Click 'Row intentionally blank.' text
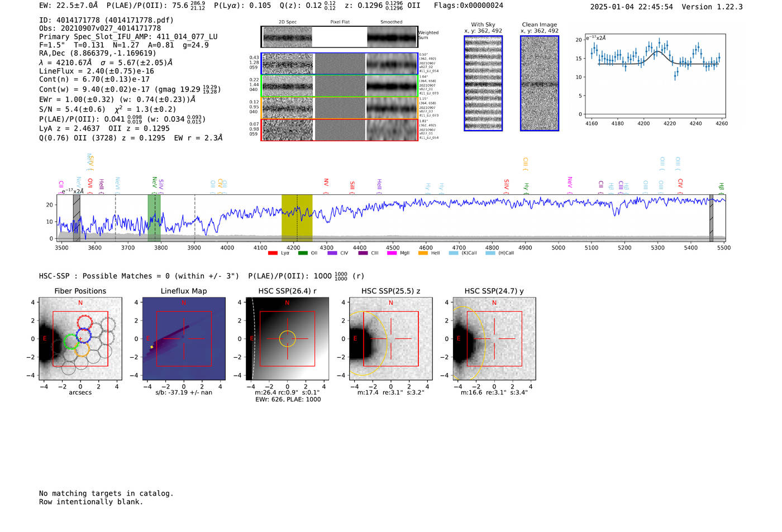 pyautogui.click(x=91, y=502)
